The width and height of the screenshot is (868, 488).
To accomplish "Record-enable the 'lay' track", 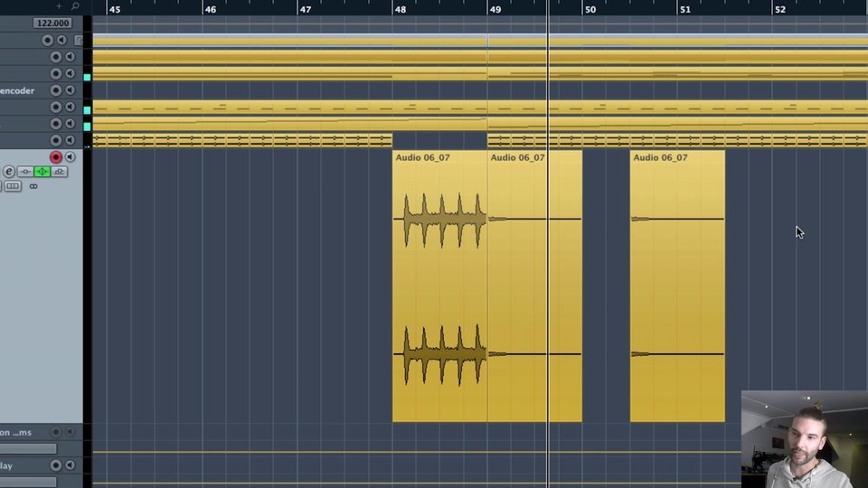I will pyautogui.click(x=55, y=465).
